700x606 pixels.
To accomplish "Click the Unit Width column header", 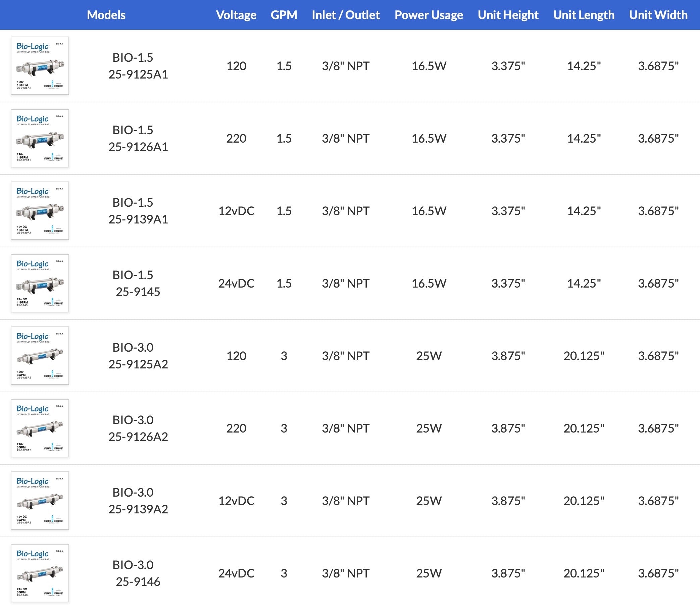I will 658,15.
